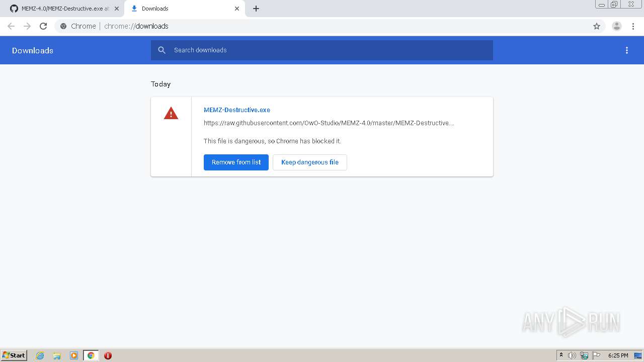
Task: Click the Chrome site info icon in address bar
Action: coord(63,26)
